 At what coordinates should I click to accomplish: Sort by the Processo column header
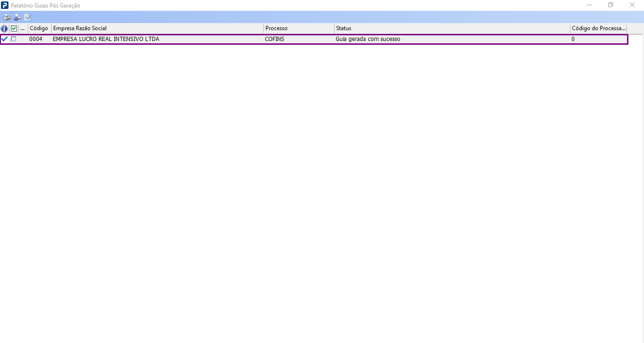click(299, 29)
